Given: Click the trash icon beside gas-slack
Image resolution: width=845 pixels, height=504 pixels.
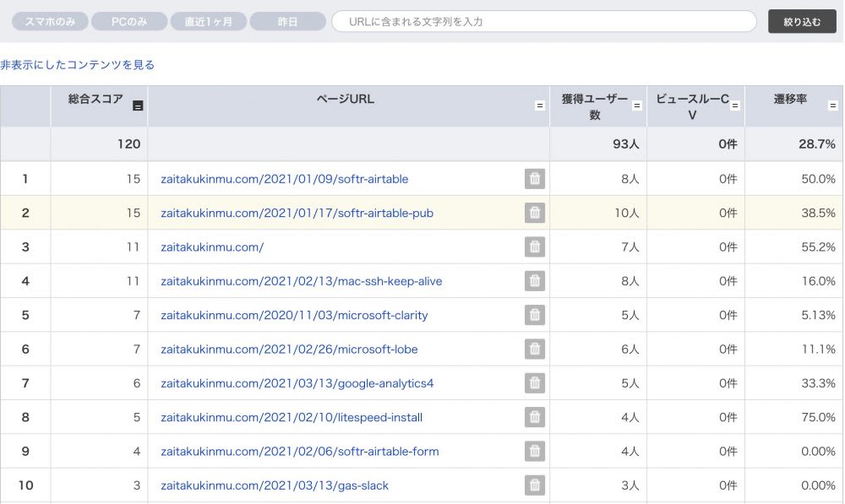Looking at the screenshot, I should pyautogui.click(x=535, y=485).
